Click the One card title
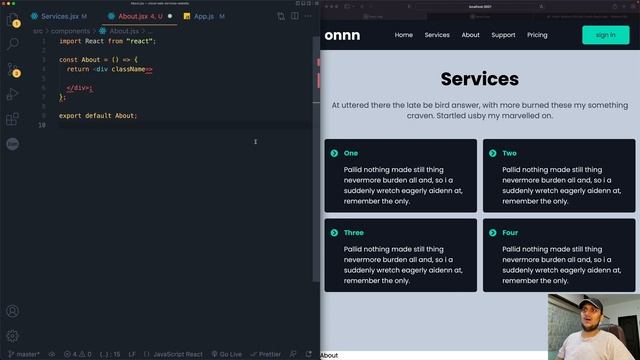Screen dimensions: 640x360 351,153
